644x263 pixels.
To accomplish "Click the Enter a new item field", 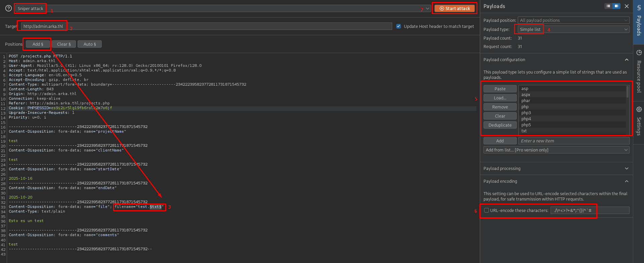I will [573, 141].
